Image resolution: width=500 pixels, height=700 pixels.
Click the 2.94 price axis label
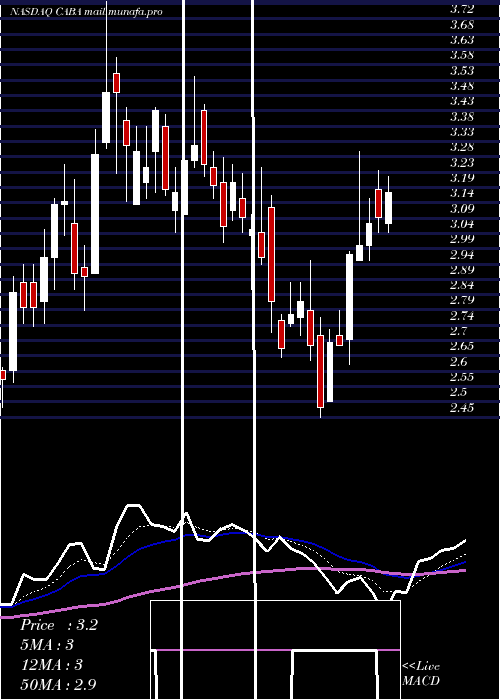point(462,254)
